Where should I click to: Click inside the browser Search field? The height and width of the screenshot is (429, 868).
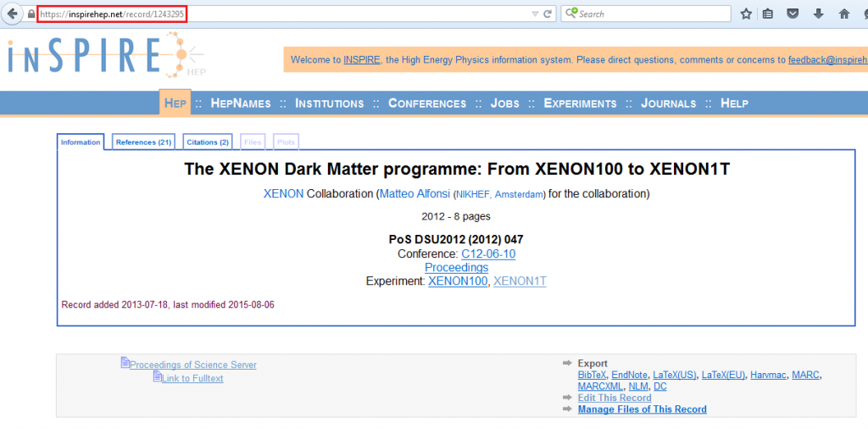(x=651, y=14)
